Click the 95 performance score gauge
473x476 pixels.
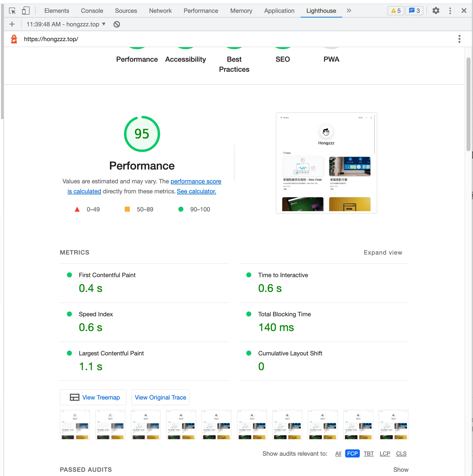tap(142, 134)
